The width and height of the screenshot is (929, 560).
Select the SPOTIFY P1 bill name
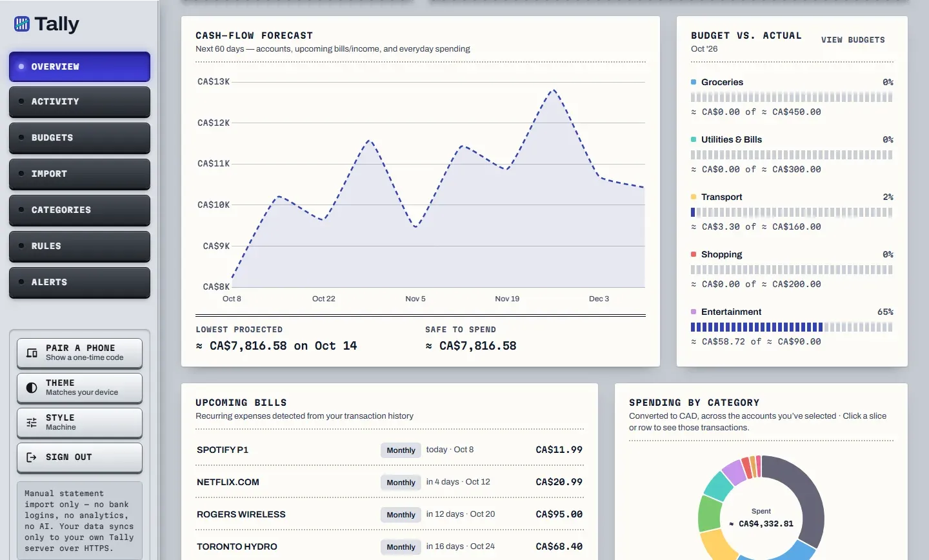pos(223,450)
